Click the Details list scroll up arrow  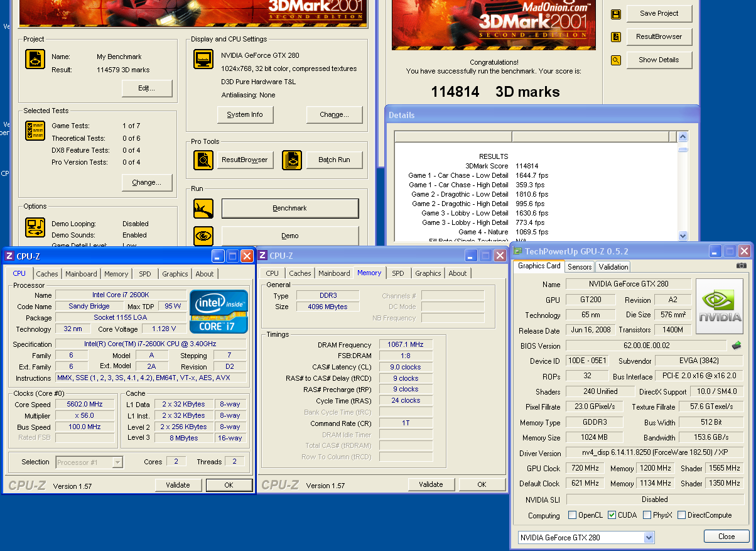point(683,137)
